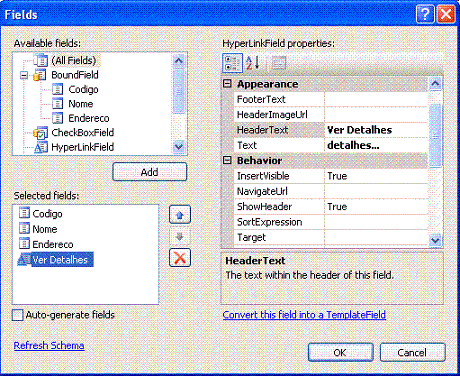Select BoundField label in available fields
The image size is (460, 377).
[75, 75]
